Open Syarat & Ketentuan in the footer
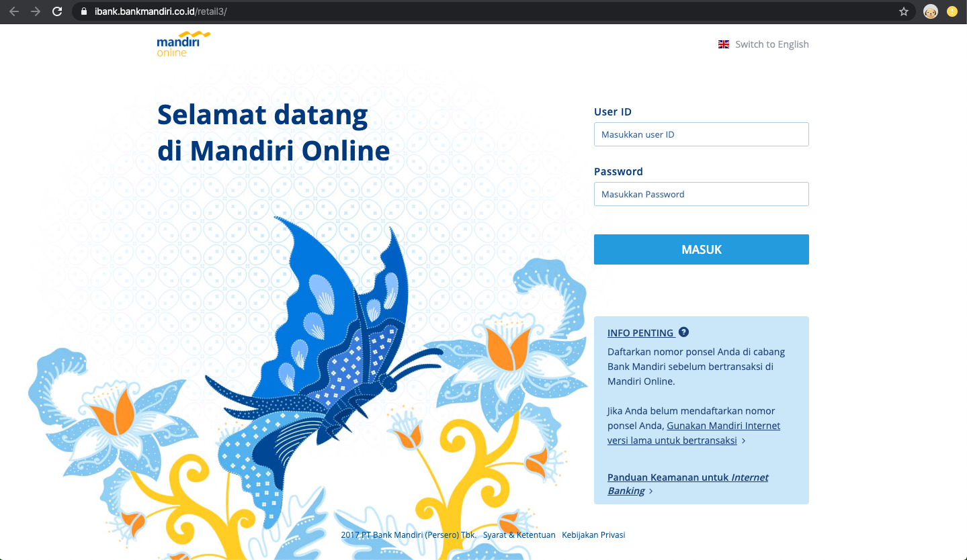Viewport: 967px width, 560px height. [519, 535]
